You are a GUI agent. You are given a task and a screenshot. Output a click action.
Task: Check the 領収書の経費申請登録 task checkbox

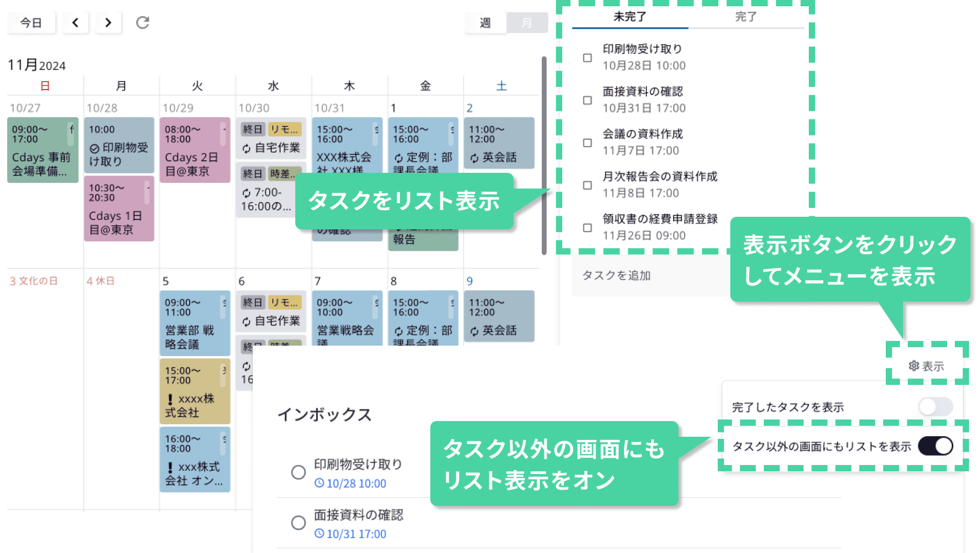(x=587, y=227)
